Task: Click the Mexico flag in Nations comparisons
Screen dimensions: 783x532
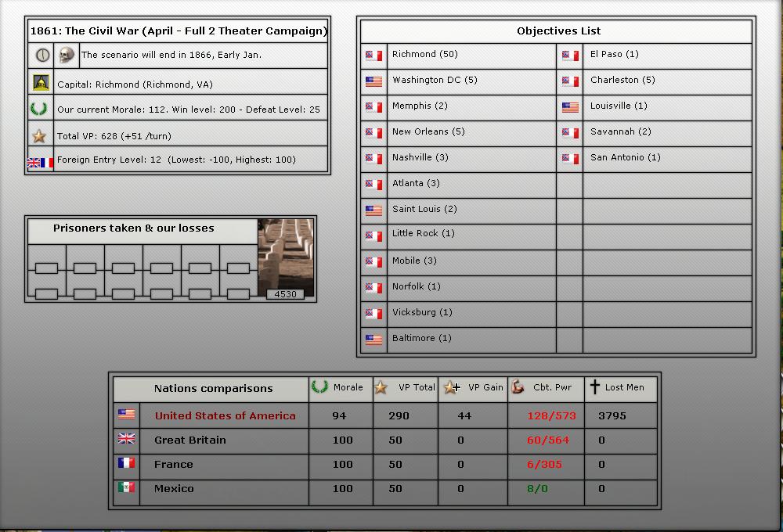Action: click(126, 488)
